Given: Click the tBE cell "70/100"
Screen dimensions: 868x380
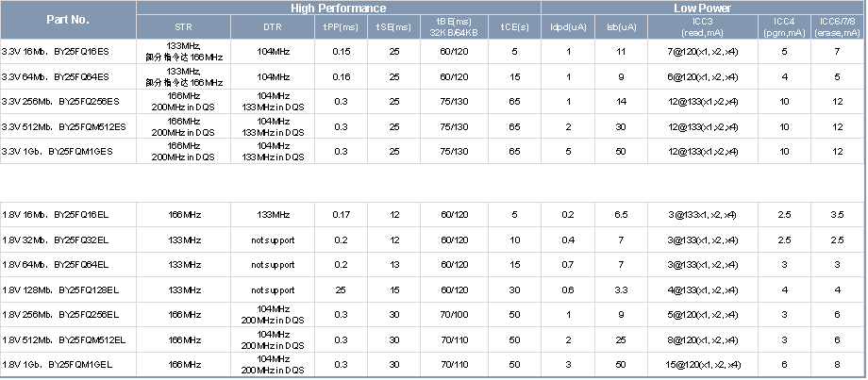Looking at the screenshot, I should pos(454,315).
